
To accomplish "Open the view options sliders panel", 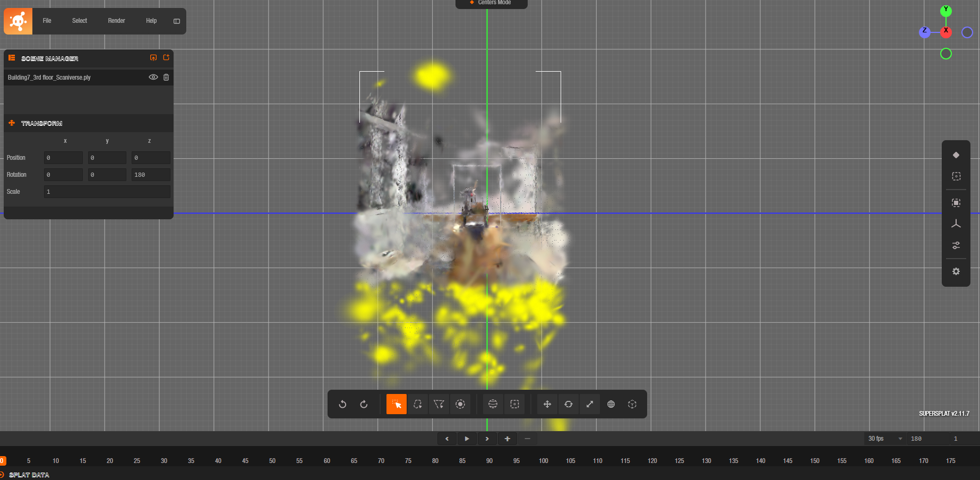I will 956,245.
